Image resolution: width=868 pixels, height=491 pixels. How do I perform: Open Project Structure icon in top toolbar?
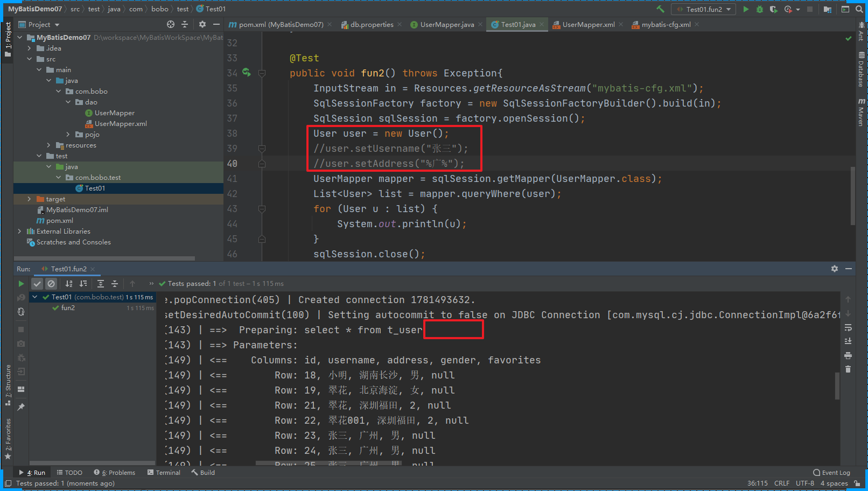click(828, 9)
